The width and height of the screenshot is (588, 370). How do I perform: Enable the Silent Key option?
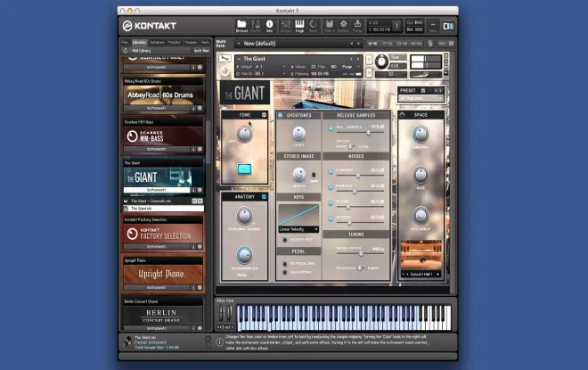pyautogui.click(x=284, y=240)
